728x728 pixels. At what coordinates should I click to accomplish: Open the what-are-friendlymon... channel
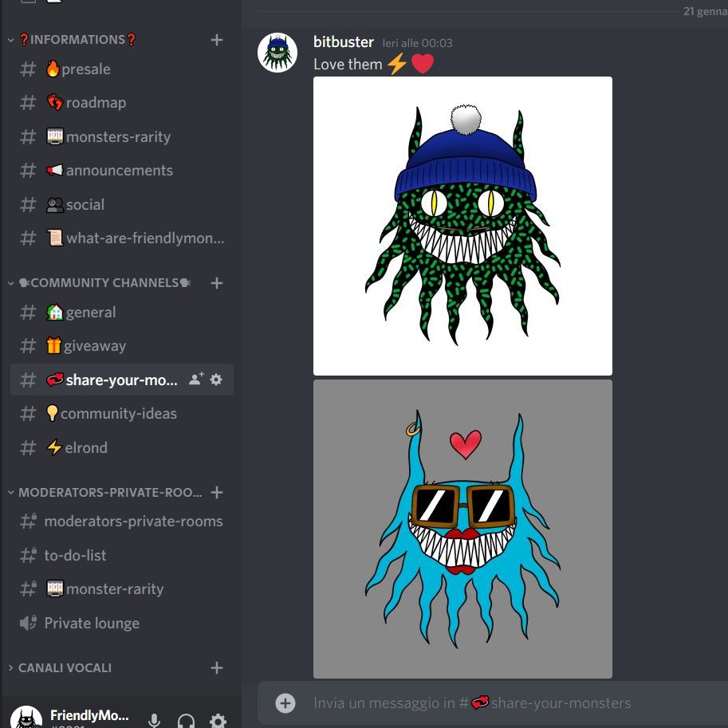coord(122,238)
